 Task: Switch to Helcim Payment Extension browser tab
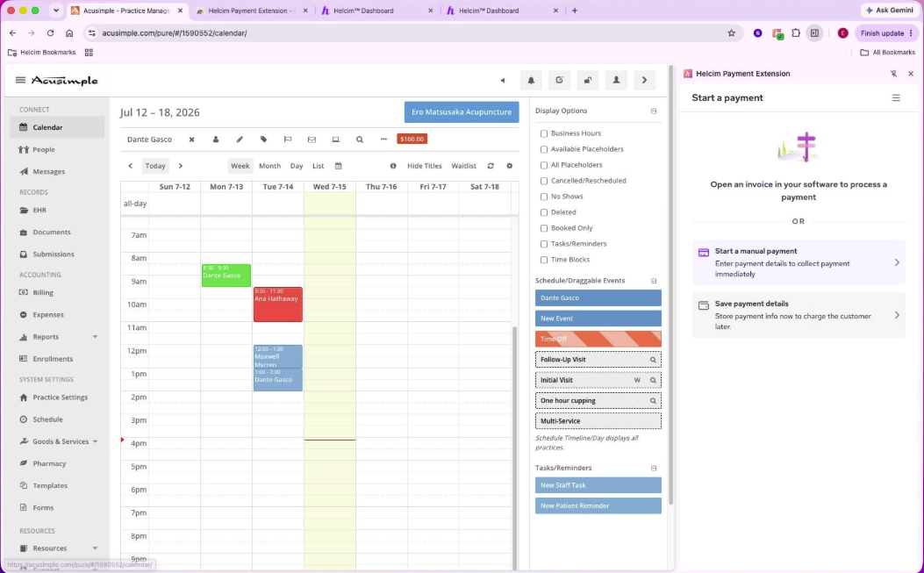[252, 11]
